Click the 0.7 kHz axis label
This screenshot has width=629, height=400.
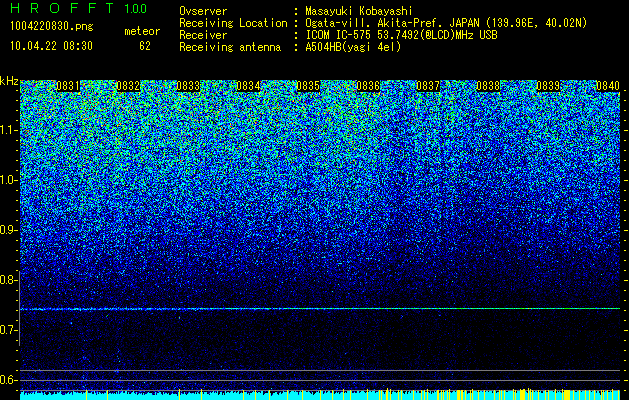[7, 330]
